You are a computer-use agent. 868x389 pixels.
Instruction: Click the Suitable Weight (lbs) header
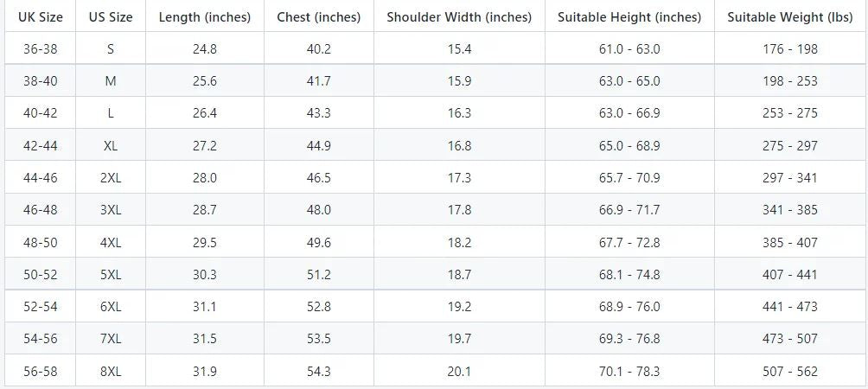point(790,17)
